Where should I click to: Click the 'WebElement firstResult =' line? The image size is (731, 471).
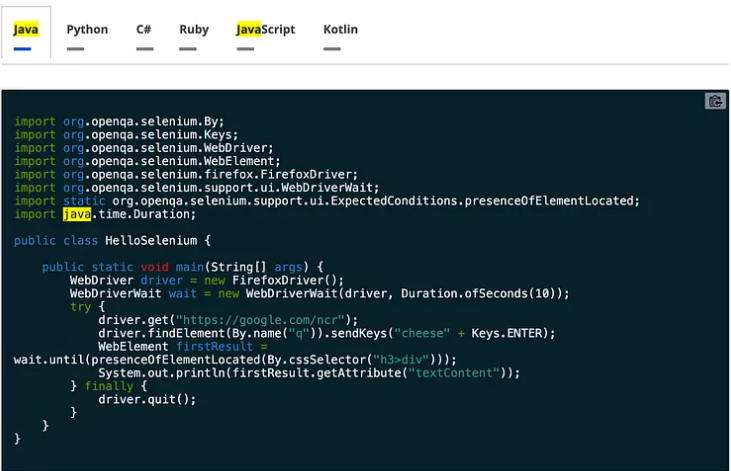pos(183,347)
